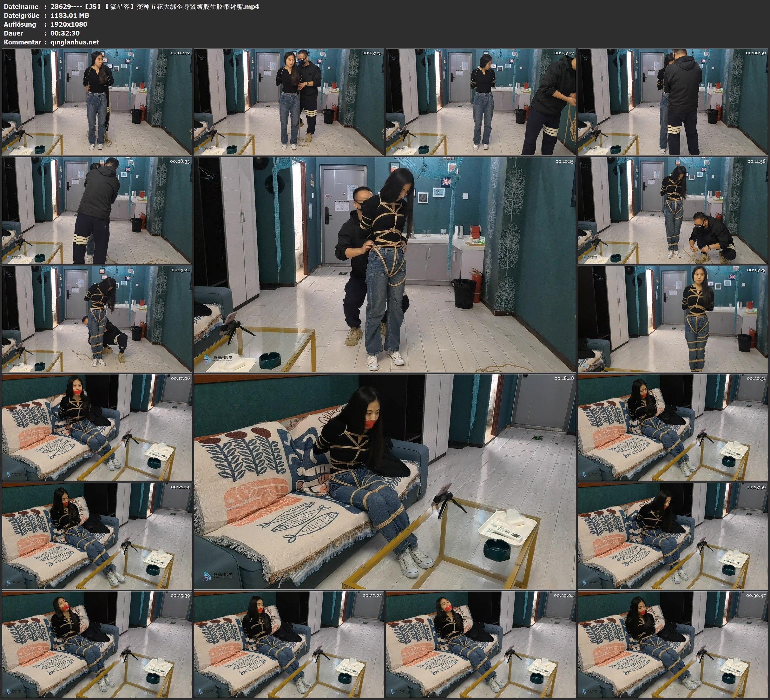Open the frame at 00:25:39

click(x=97, y=644)
